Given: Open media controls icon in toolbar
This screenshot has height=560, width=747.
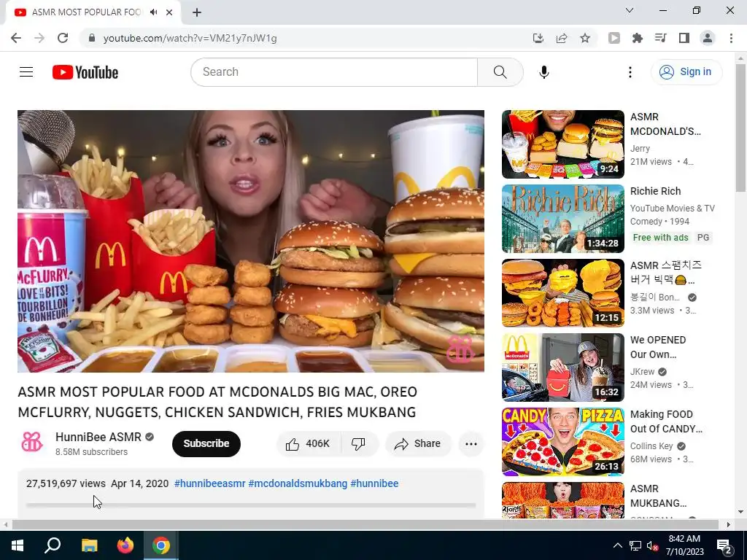Looking at the screenshot, I should click(x=660, y=38).
